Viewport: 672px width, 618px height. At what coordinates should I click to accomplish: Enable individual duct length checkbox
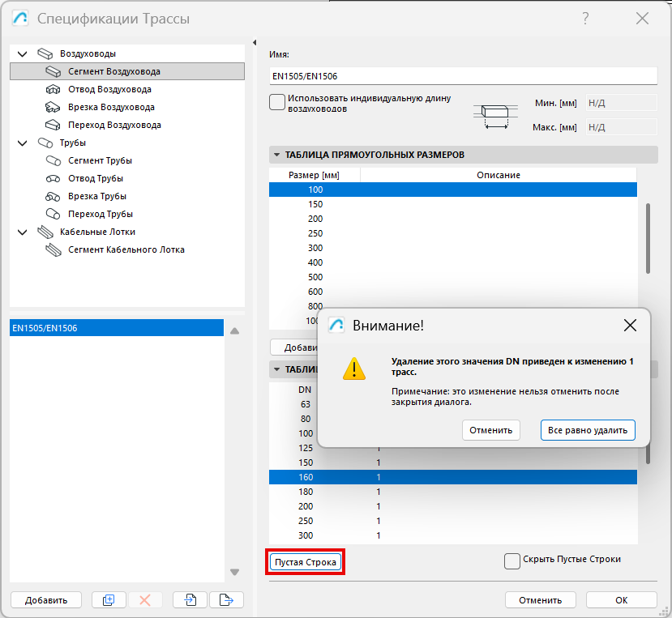pyautogui.click(x=277, y=102)
